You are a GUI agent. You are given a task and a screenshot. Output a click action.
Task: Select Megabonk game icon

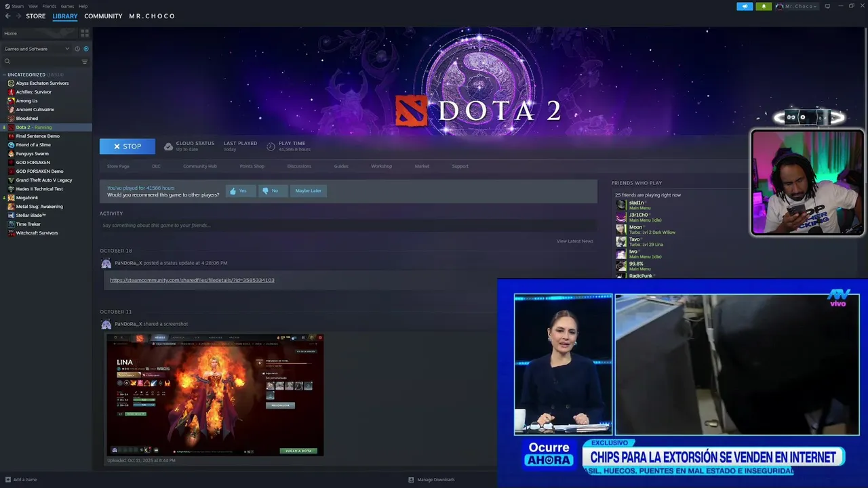[11, 198]
